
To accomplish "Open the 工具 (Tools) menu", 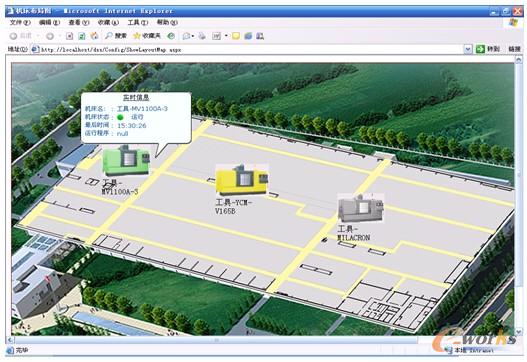I will coord(138,22).
